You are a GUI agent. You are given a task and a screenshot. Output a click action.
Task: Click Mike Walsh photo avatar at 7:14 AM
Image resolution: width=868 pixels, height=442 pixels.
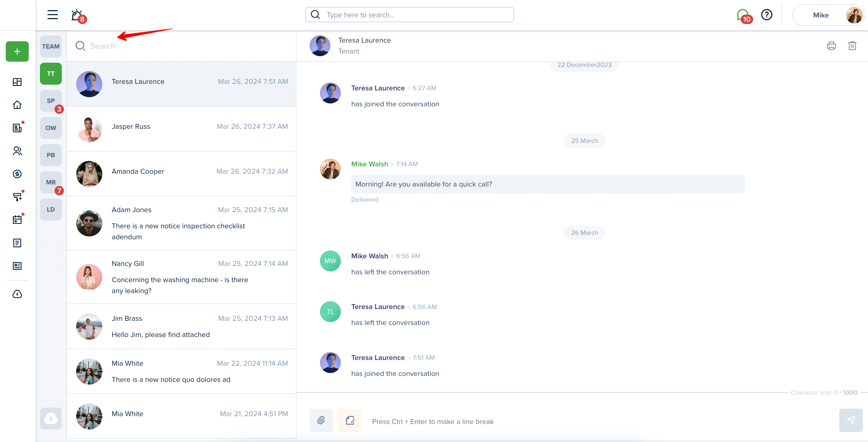coord(330,169)
